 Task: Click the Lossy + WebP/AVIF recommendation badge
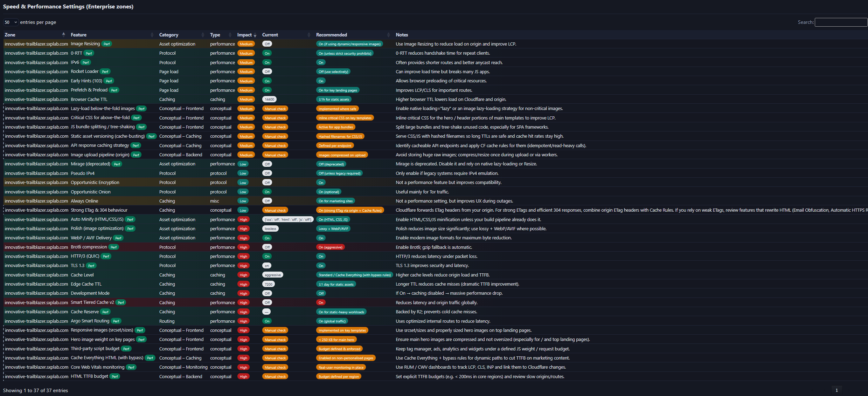(x=333, y=228)
